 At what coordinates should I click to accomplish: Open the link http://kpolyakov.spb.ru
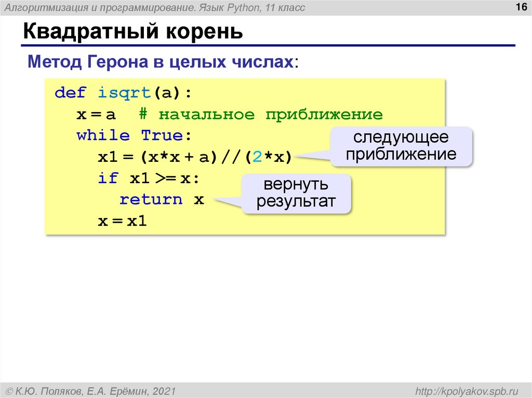coord(467,389)
